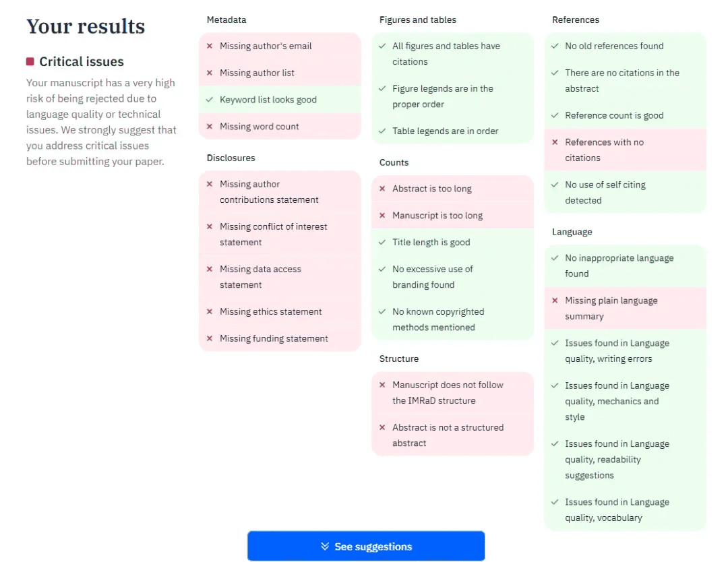The height and width of the screenshot is (562, 728).
Task: Click the Metadata section heading
Action: (x=226, y=20)
